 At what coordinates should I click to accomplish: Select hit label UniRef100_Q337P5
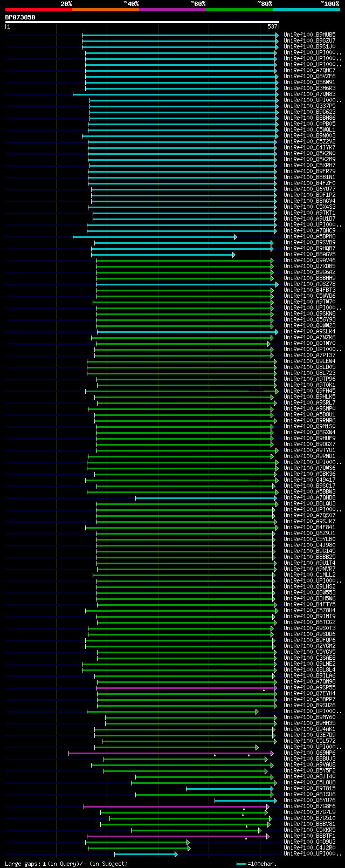[x=309, y=106]
